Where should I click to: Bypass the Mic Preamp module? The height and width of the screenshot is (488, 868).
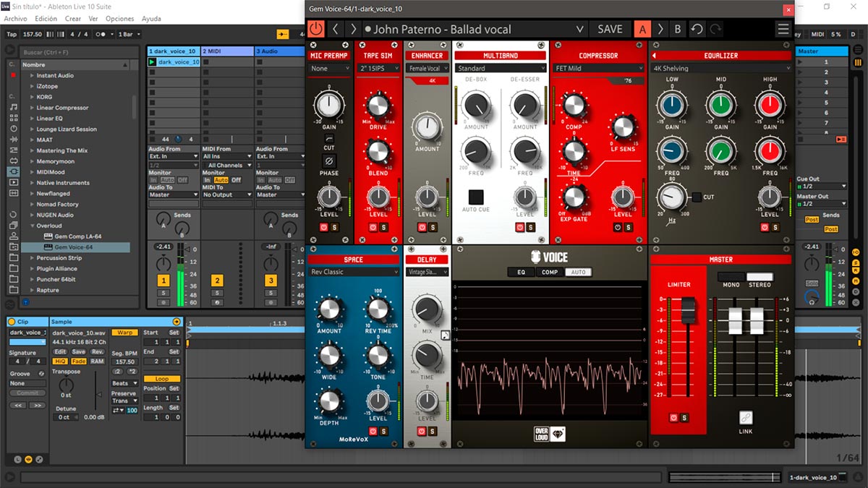point(324,227)
